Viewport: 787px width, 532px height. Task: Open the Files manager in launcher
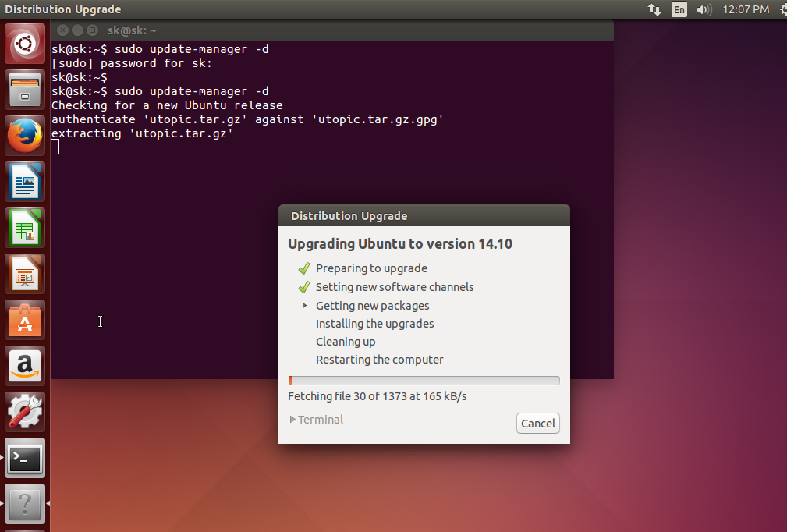tap(25, 90)
